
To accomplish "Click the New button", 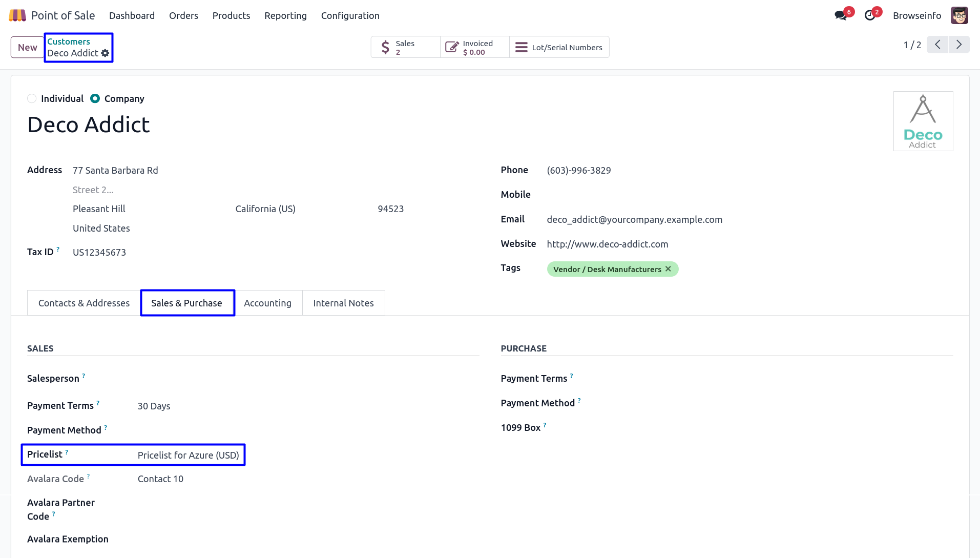I will (x=28, y=47).
